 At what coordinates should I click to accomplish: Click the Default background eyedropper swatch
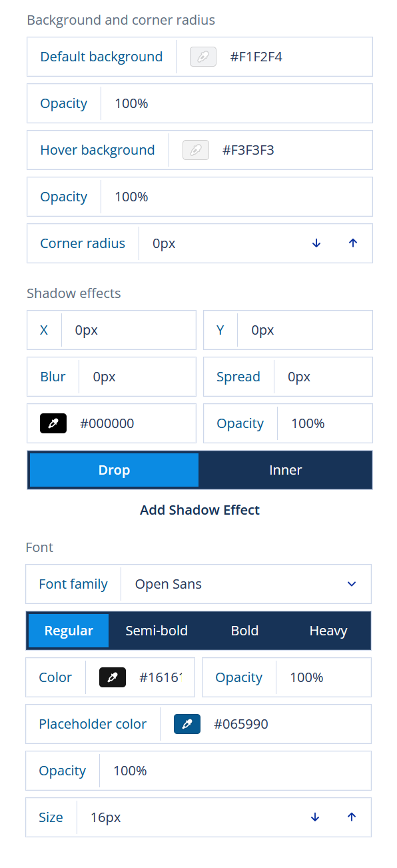[203, 57]
